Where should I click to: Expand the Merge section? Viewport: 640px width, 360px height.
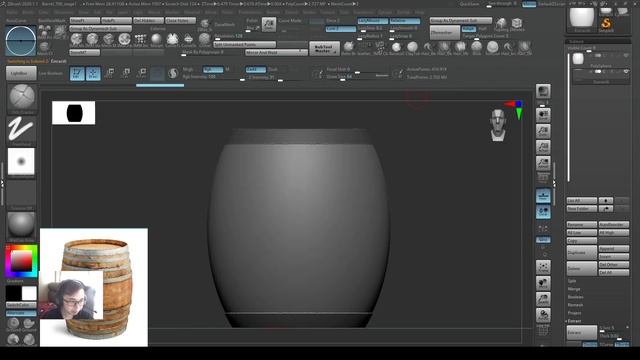[x=574, y=289]
